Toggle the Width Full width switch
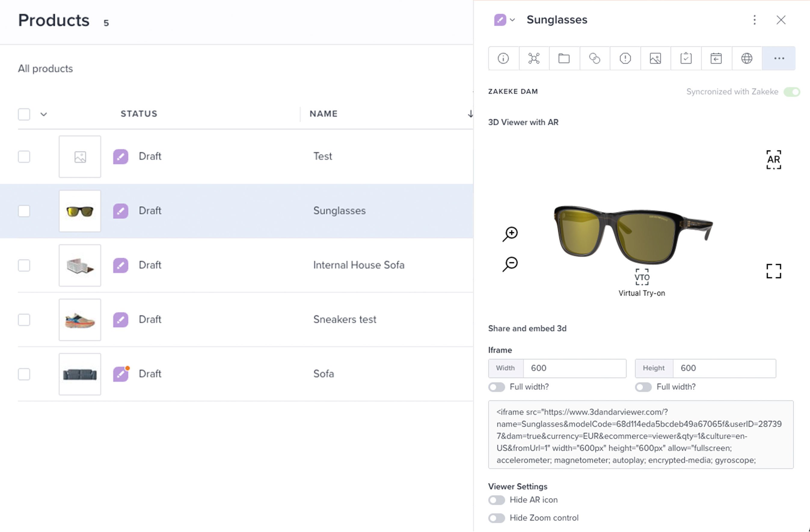This screenshot has height=532, width=810. point(496,387)
